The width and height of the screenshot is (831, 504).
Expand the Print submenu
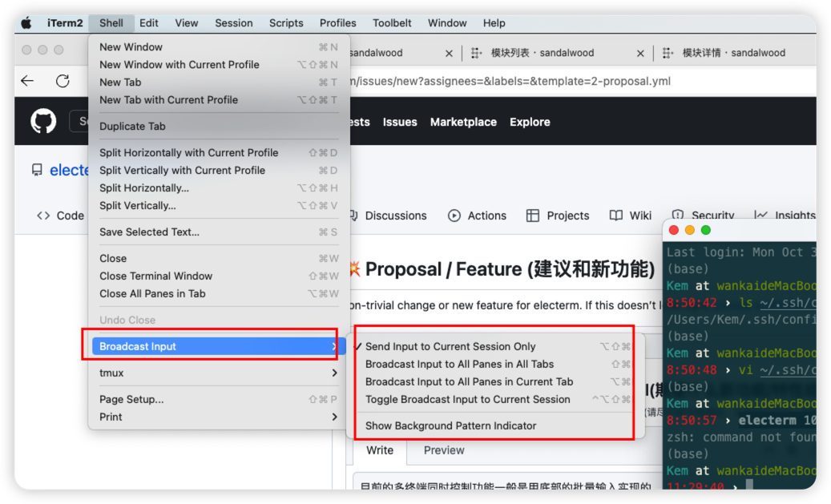tap(218, 417)
